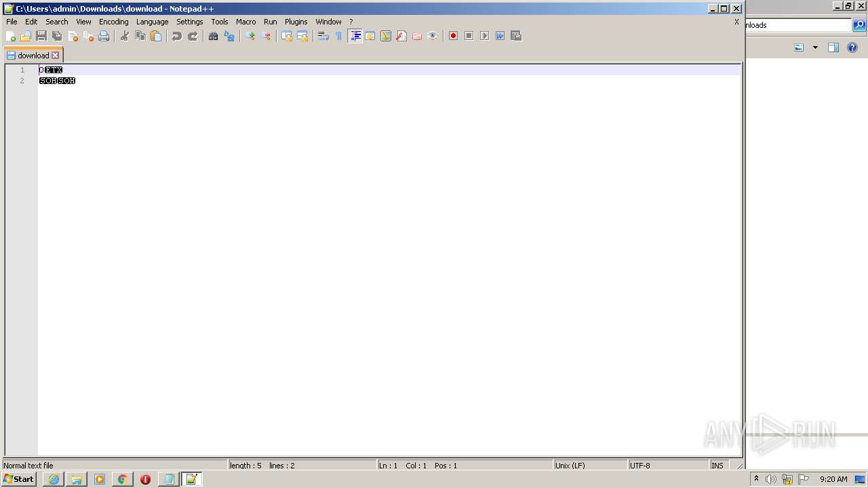Zoom in using the toolbar icon
Viewport: 868px width, 488px height.
(250, 36)
